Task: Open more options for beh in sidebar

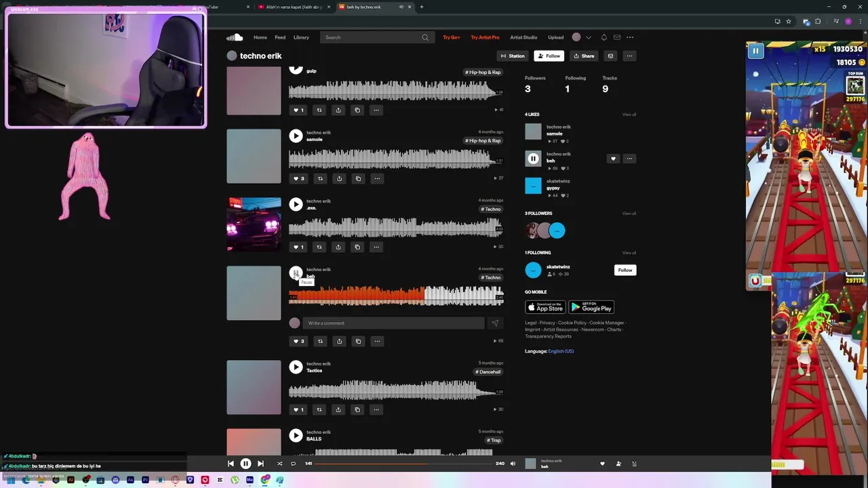Action: click(629, 159)
